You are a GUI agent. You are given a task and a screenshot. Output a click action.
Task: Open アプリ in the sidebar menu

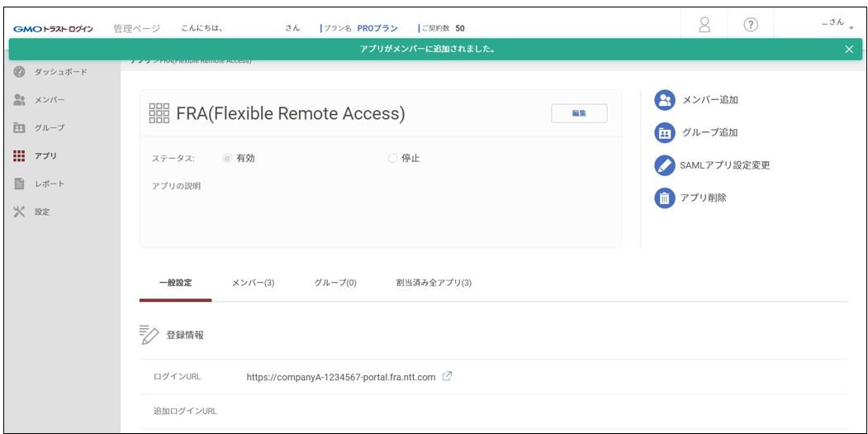[x=46, y=155]
